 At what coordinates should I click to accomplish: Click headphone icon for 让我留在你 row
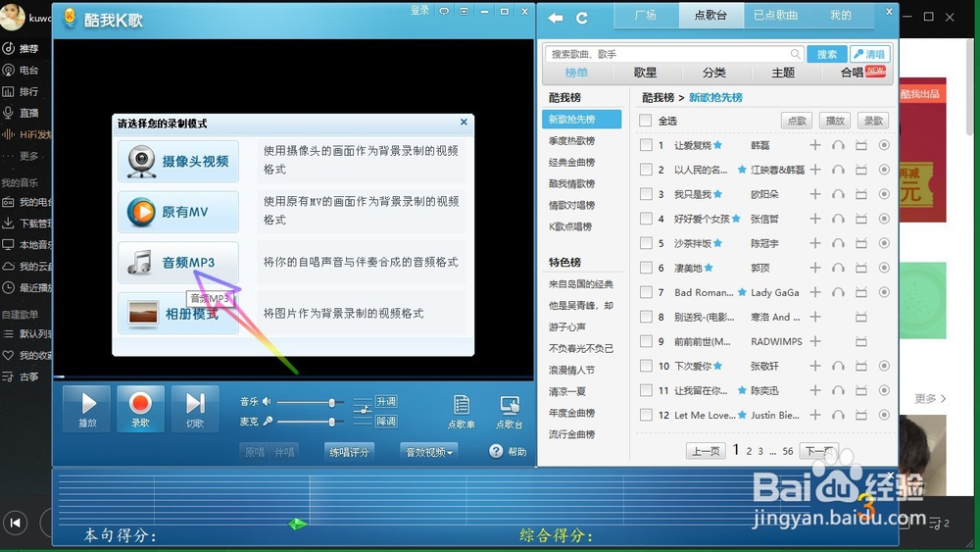(x=838, y=390)
